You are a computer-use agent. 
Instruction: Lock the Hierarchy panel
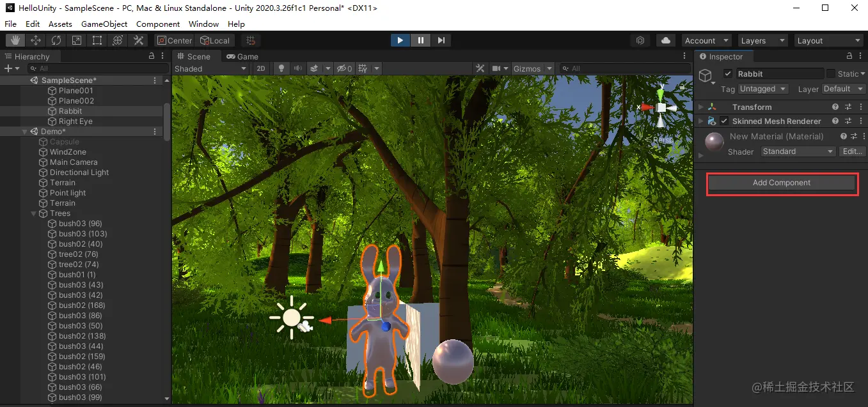(152, 56)
